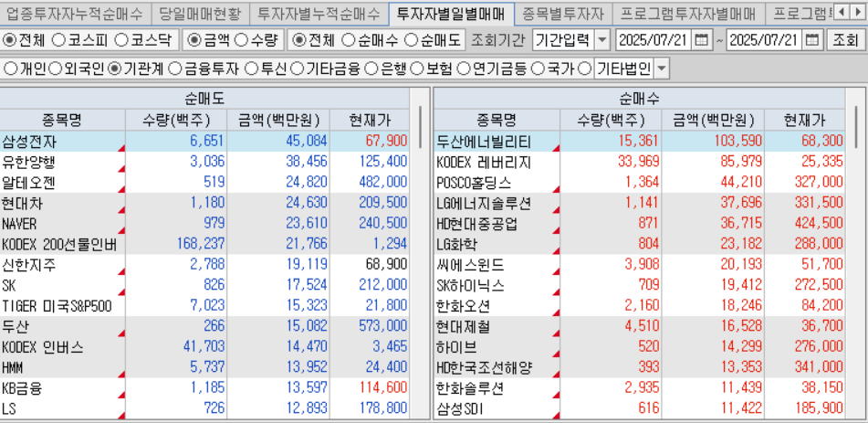
Task: Sort by 수량(백주) header in 순매도 table
Action: click(x=176, y=120)
